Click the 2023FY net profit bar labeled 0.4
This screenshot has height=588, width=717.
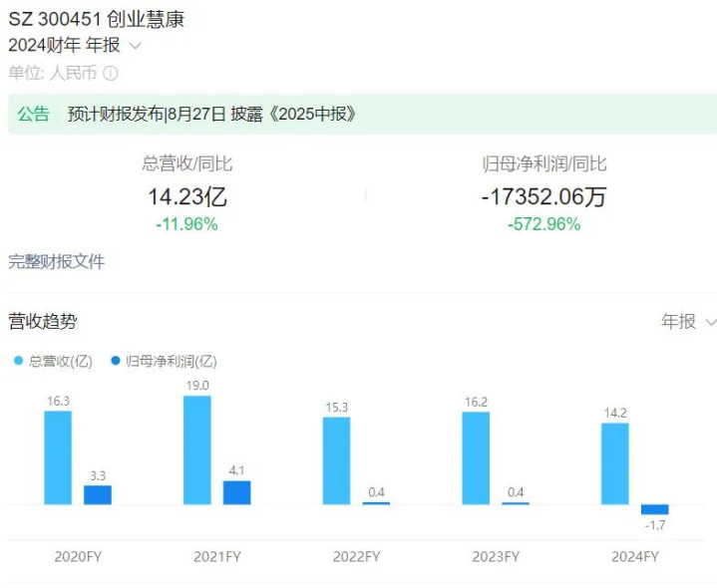click(x=516, y=503)
